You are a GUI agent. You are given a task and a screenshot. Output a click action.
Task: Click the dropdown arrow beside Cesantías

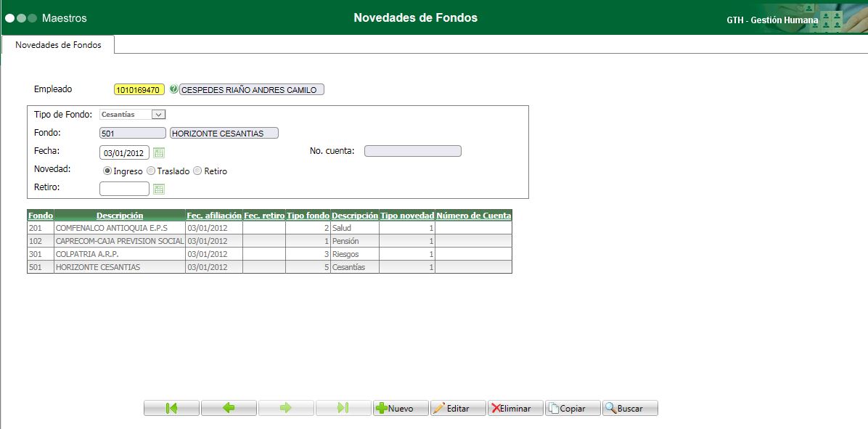point(158,114)
